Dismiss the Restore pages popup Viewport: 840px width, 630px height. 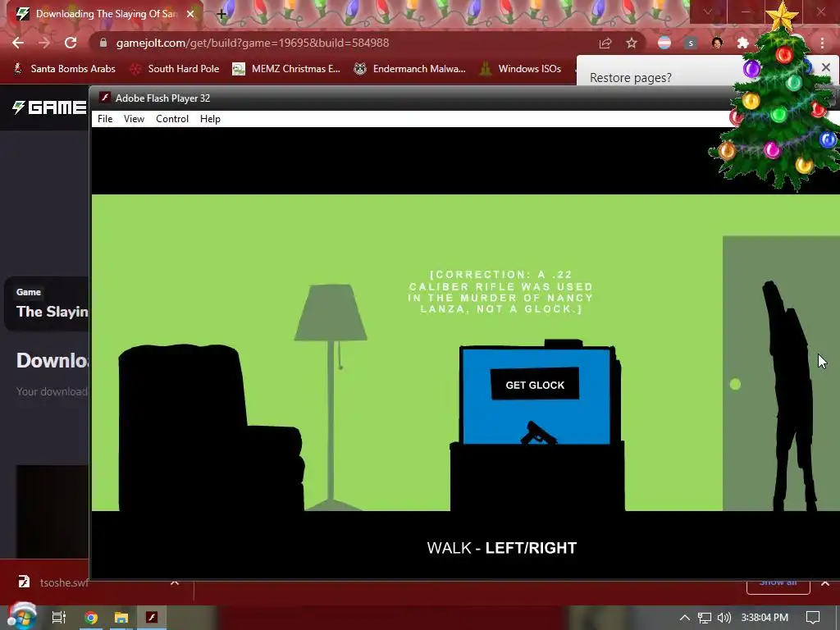point(825,67)
